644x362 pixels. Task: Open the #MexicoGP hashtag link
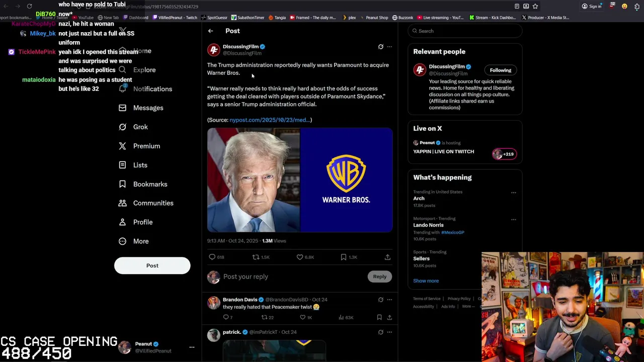coord(452,232)
